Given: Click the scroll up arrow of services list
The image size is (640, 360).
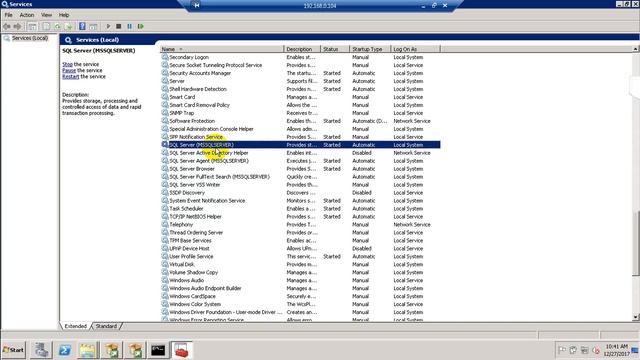Looking at the screenshot, I should tap(636, 49).
